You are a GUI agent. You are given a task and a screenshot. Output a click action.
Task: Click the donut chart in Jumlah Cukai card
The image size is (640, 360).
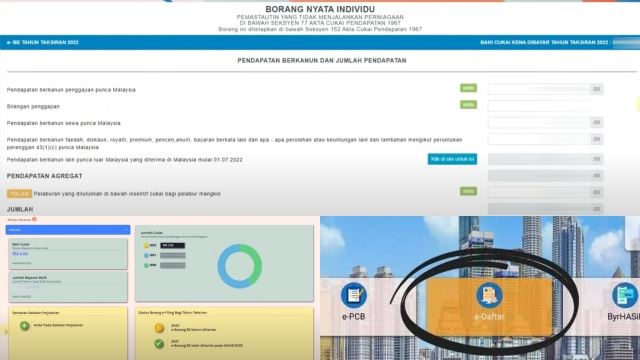240,266
